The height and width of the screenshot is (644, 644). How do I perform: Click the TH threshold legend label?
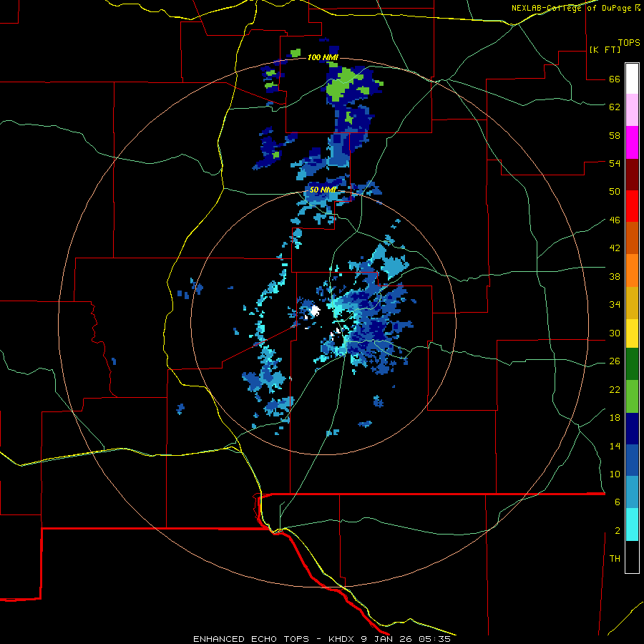pos(615,559)
